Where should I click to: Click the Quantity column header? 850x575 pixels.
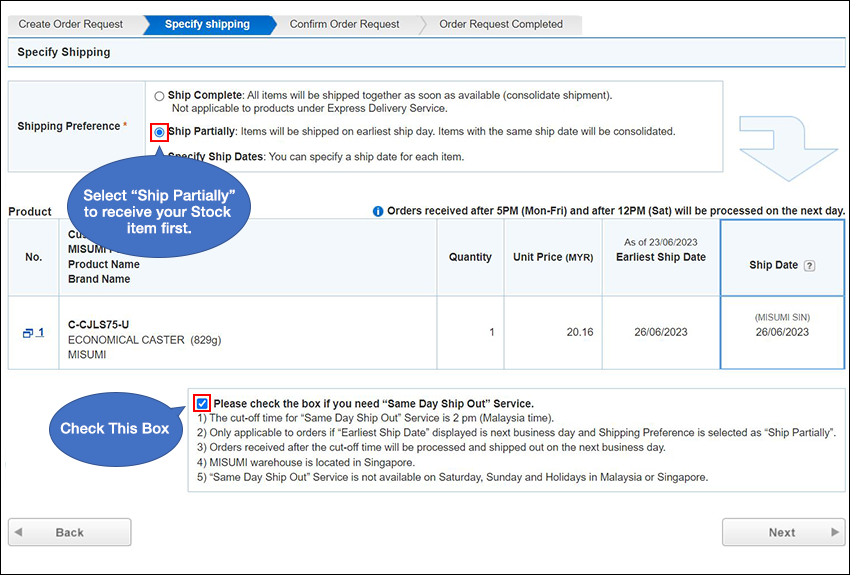(470, 257)
